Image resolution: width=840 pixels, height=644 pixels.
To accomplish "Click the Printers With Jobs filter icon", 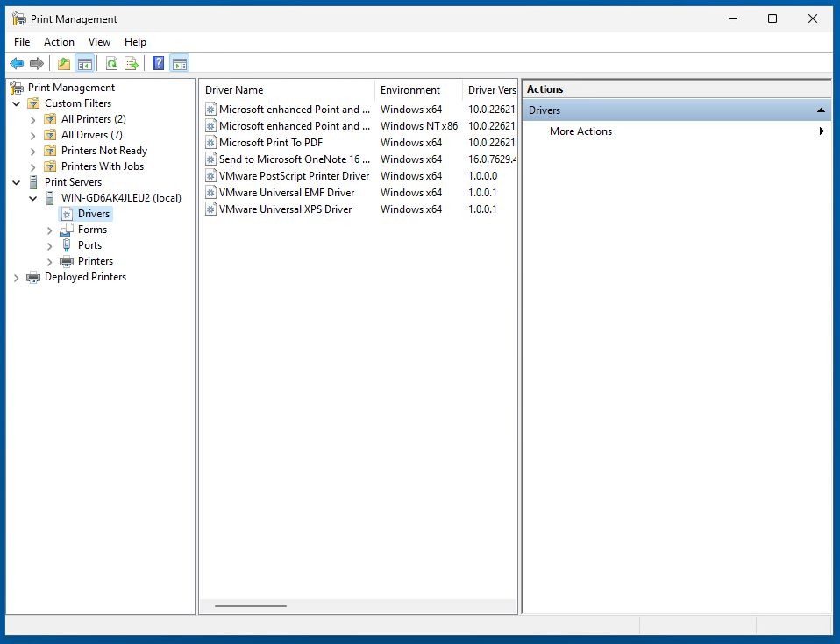I will (50, 166).
